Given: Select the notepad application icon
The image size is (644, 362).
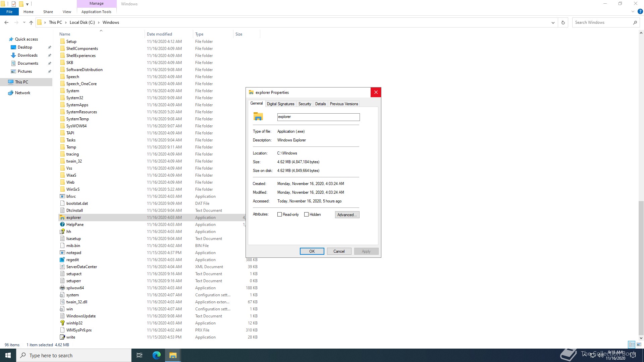Looking at the screenshot, I should (62, 253).
